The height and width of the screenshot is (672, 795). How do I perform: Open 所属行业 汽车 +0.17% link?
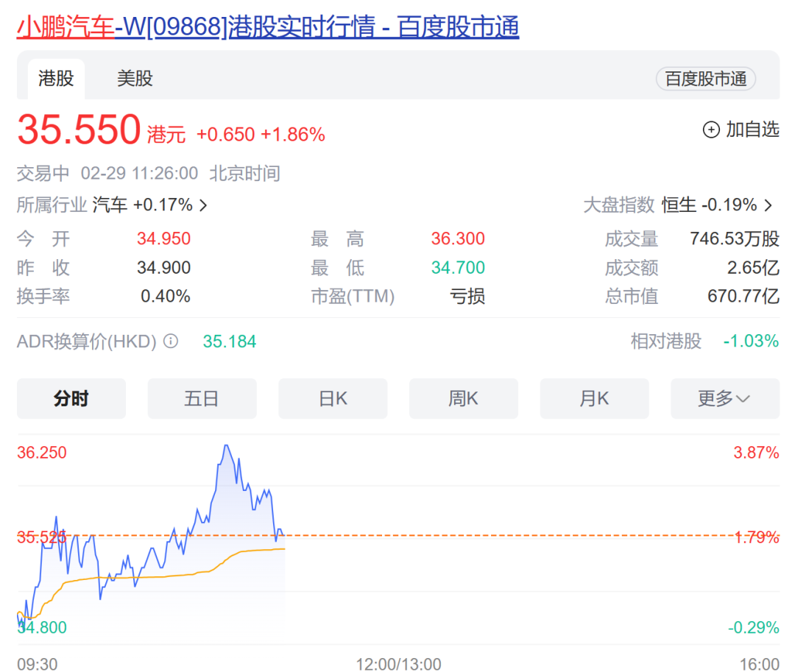[x=112, y=205]
